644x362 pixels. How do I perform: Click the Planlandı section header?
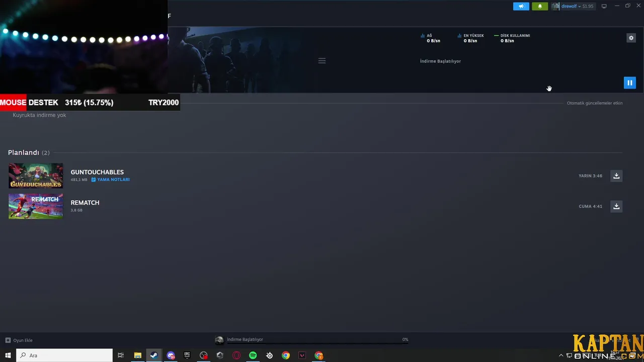point(29,152)
